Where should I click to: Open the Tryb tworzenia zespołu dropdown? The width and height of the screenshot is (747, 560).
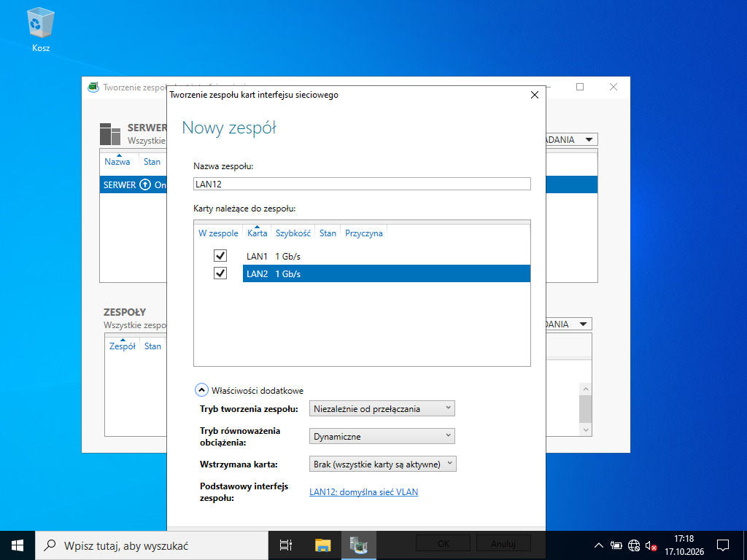382,408
